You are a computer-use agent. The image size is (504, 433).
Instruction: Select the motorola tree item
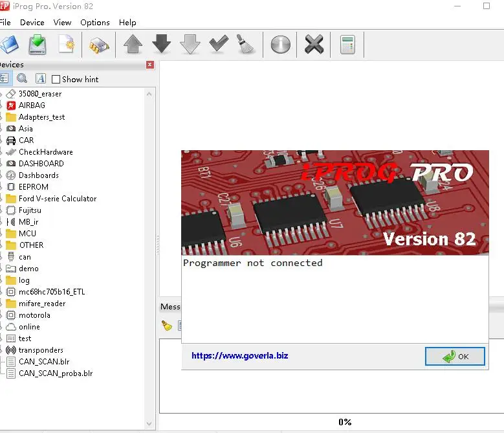click(x=34, y=315)
